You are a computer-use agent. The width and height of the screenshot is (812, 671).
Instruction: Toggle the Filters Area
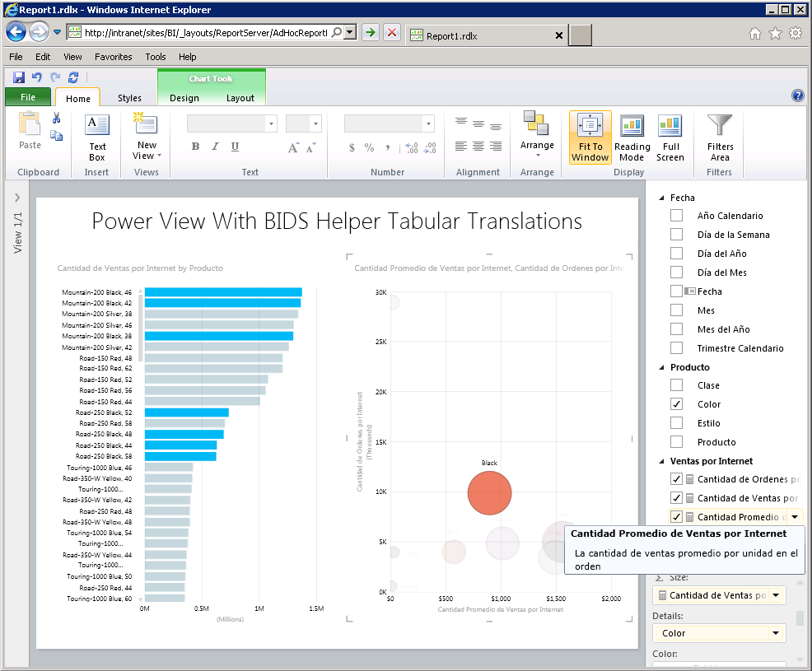click(x=718, y=136)
